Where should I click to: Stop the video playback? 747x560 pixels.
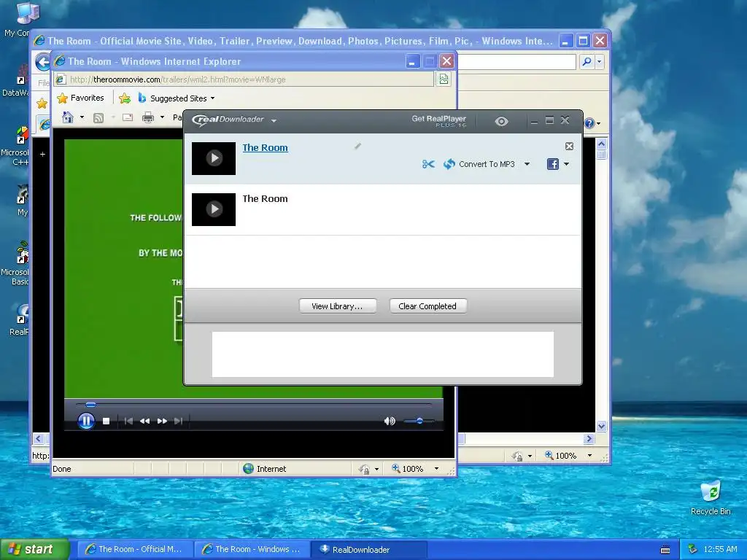click(107, 421)
